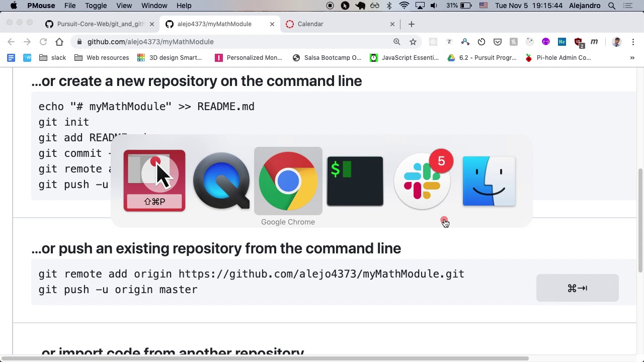644x362 pixels.
Task: Switch to the Calendar tab
Action: click(x=340, y=24)
